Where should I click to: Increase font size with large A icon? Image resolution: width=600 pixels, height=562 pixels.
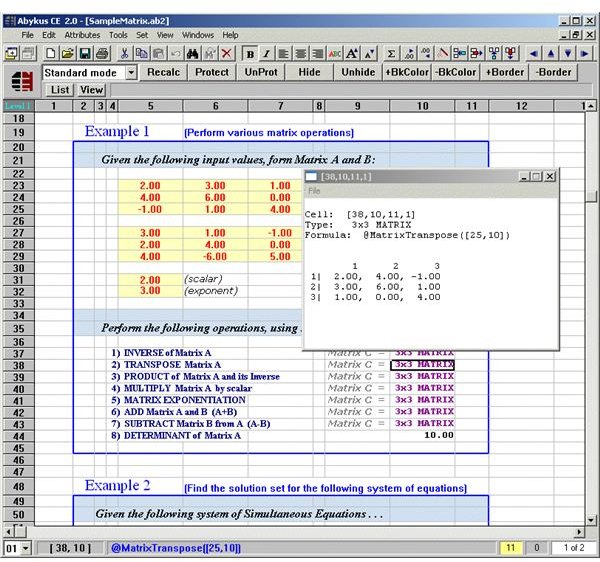[352, 54]
